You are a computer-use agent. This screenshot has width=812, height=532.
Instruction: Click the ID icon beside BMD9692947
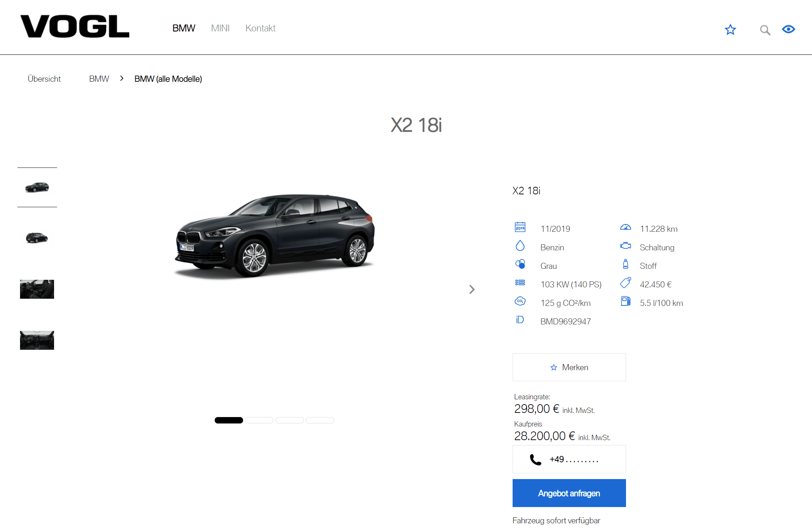click(520, 320)
